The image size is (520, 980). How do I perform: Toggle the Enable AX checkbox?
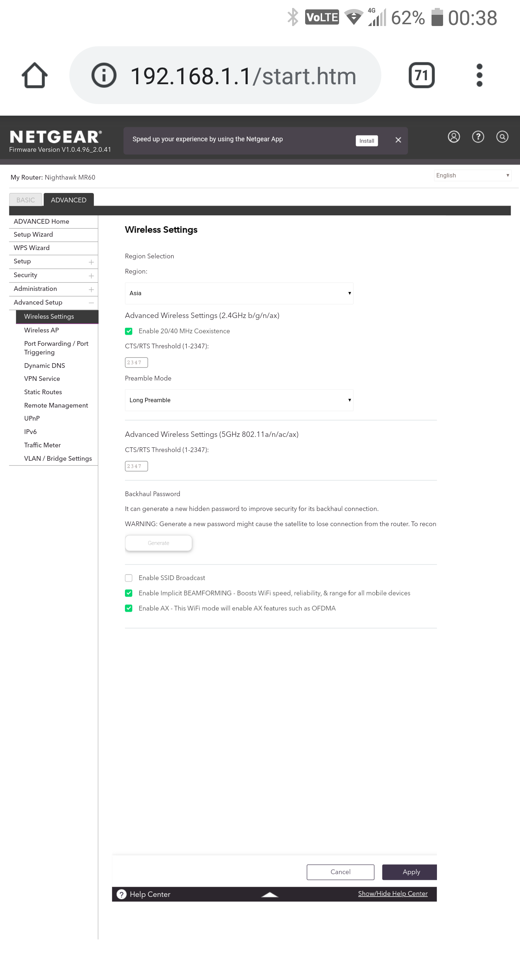pos(129,608)
